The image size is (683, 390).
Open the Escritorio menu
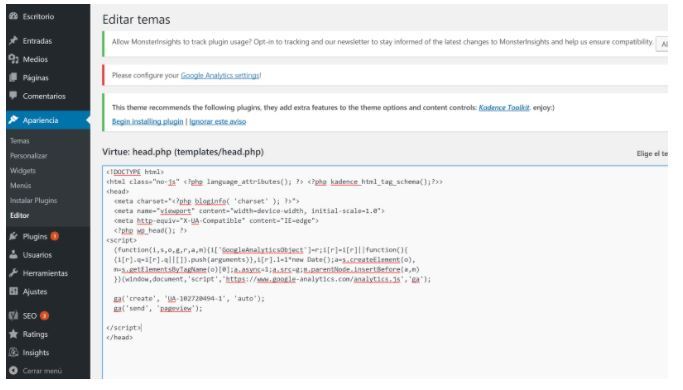38,17
